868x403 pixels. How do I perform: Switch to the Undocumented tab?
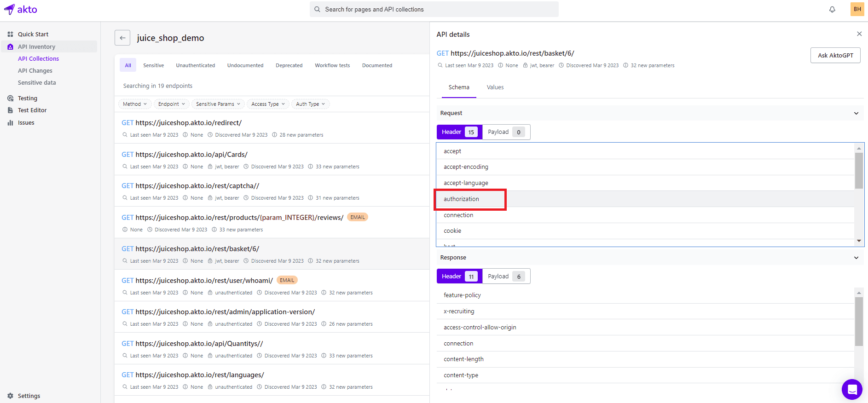tap(245, 65)
